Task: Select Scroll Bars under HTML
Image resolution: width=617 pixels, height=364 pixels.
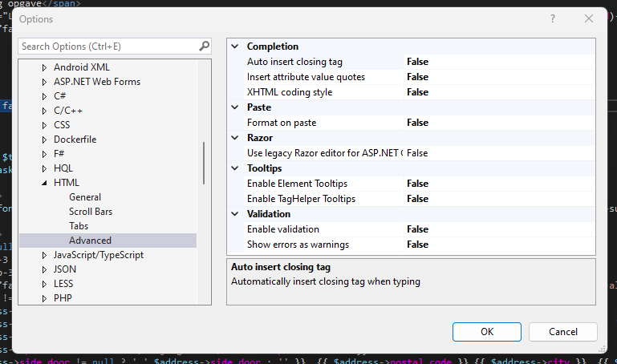Action: [91, 212]
